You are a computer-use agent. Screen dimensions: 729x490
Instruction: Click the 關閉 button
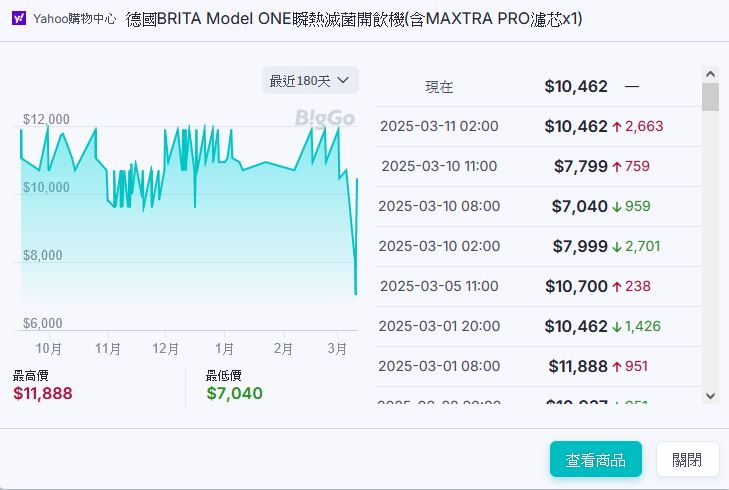coord(687,460)
